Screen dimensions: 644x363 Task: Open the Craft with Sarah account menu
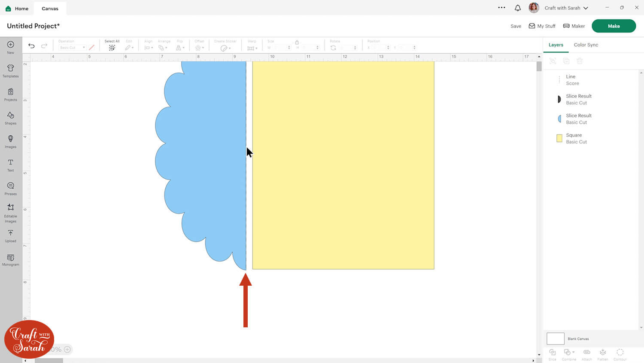point(566,8)
